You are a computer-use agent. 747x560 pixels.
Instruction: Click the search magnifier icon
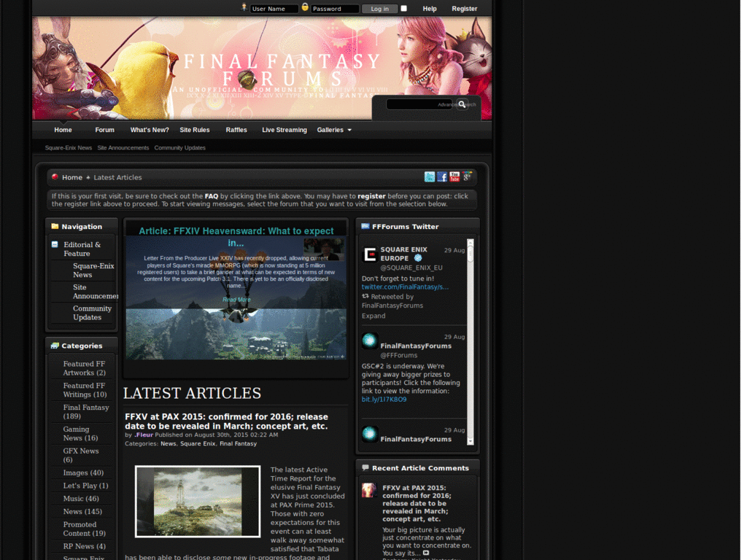click(462, 105)
